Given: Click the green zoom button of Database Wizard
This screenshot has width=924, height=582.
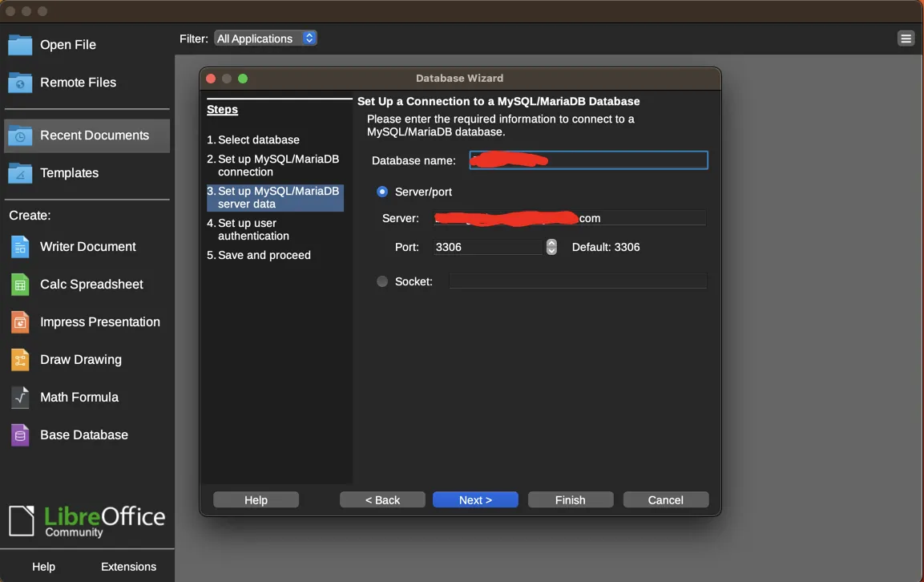Looking at the screenshot, I should (243, 79).
